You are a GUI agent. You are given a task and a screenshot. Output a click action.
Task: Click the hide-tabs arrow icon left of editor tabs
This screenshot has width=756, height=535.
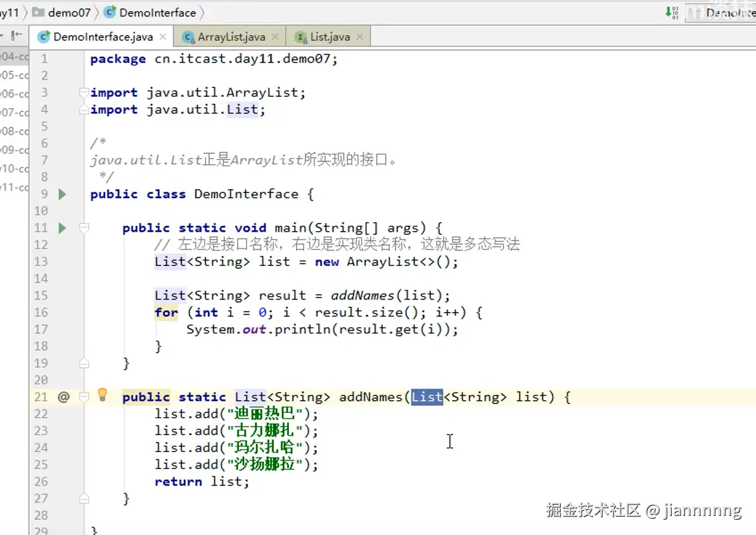(x=17, y=36)
